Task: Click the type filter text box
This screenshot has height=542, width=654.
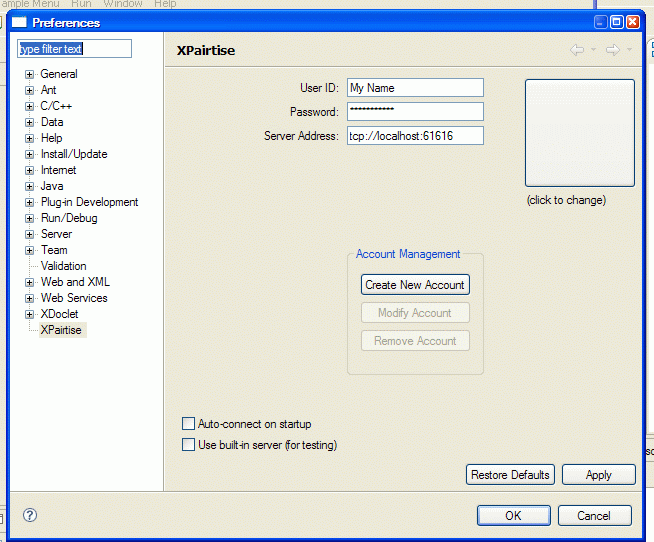Action: point(75,49)
